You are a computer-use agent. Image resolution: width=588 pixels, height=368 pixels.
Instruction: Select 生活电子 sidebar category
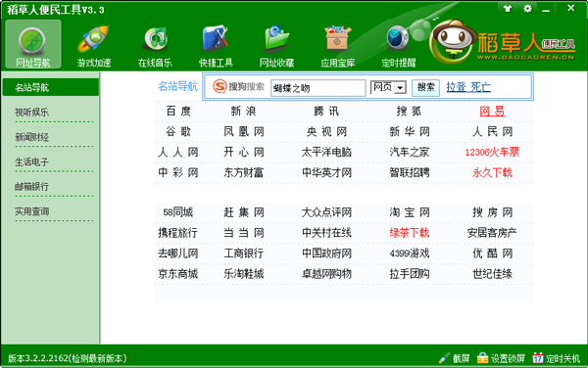(x=32, y=161)
